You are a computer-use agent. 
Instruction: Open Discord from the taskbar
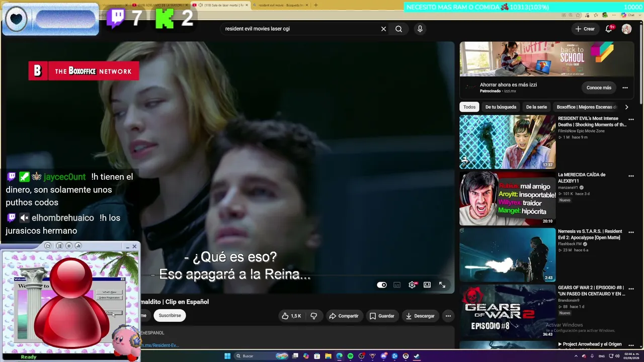coord(383,356)
